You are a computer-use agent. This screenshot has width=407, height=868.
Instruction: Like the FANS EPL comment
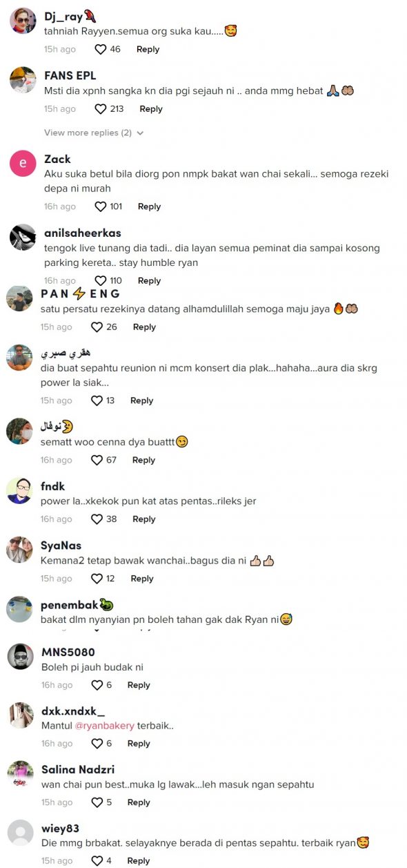click(101, 109)
